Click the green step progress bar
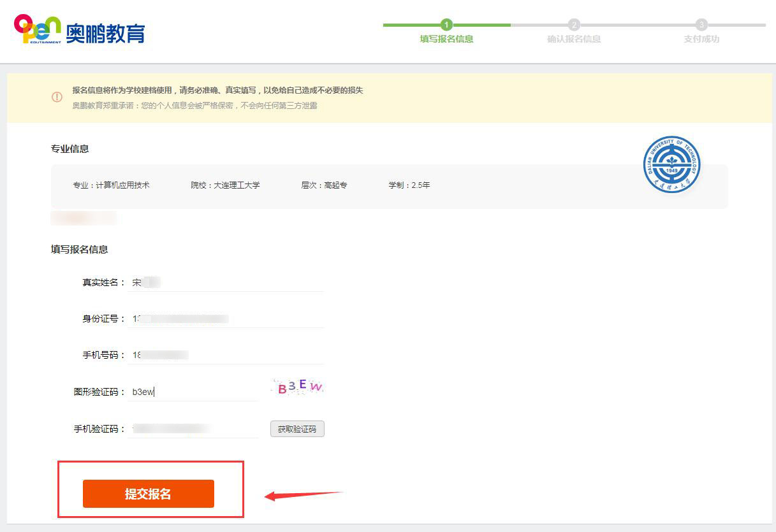 [x=414, y=24]
